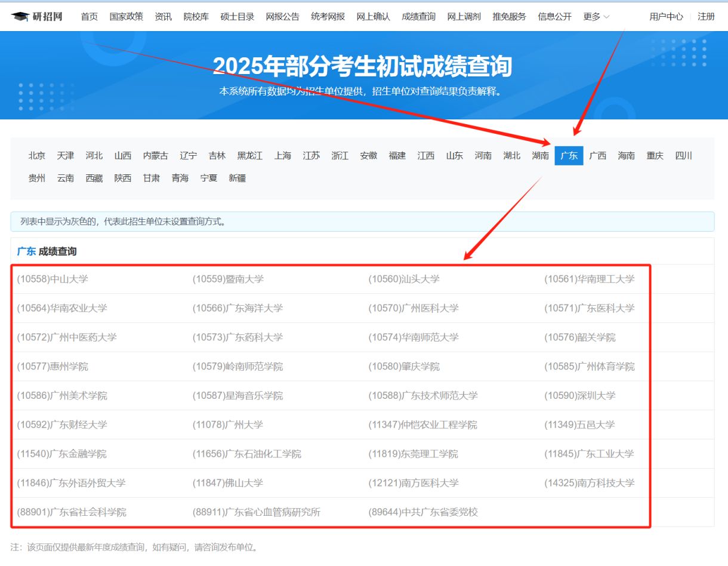Screen dimensions: 728x566
Task: Select province 重庆
Action: (655, 156)
